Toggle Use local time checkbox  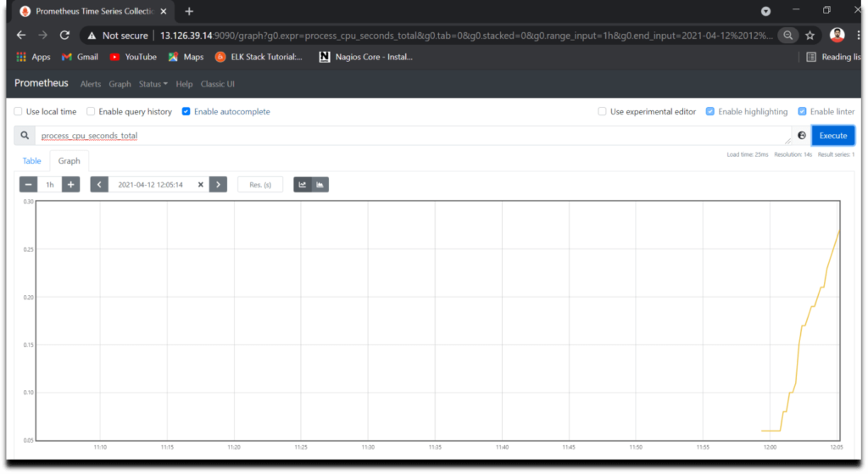19,111
